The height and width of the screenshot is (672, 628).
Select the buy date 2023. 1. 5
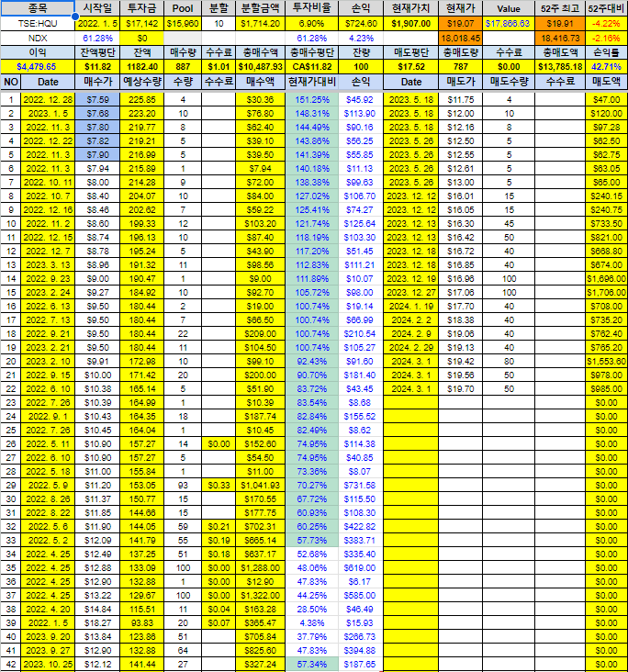[48, 113]
